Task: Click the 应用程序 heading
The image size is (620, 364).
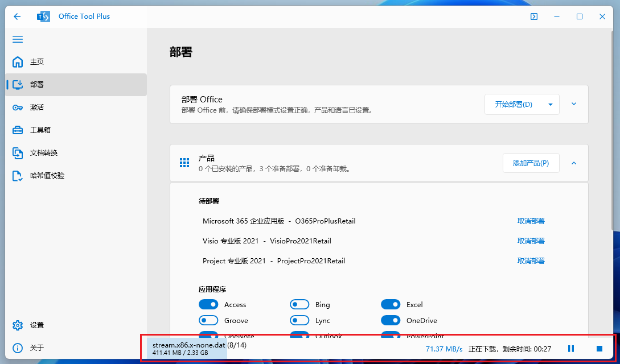Action: (x=212, y=289)
